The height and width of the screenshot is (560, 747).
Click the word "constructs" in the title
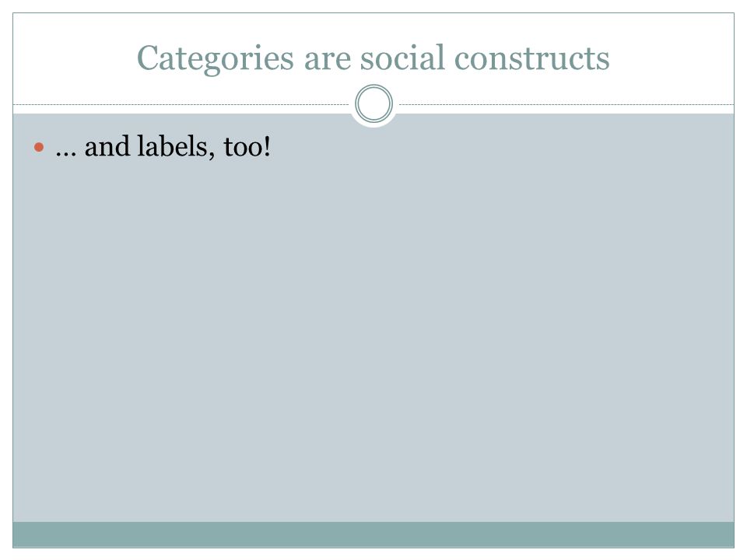[531, 60]
